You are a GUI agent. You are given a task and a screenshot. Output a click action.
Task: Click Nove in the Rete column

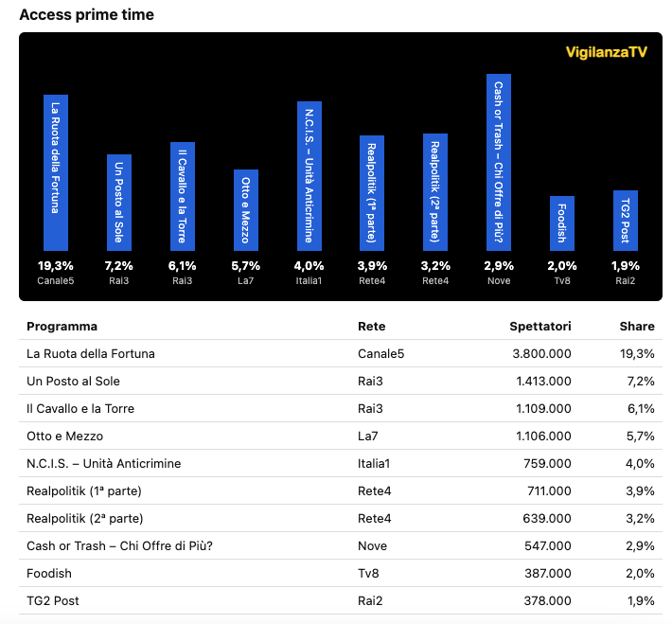coord(372,546)
